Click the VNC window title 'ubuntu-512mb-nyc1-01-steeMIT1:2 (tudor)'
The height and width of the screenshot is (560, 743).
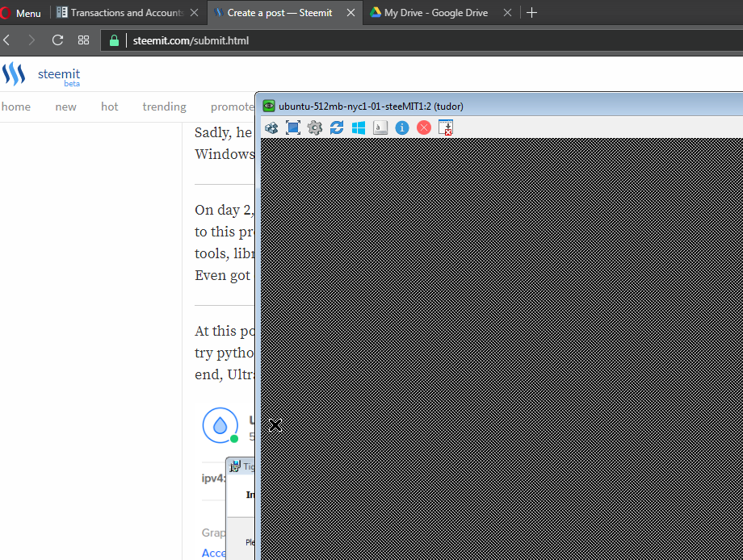pyautogui.click(x=371, y=107)
